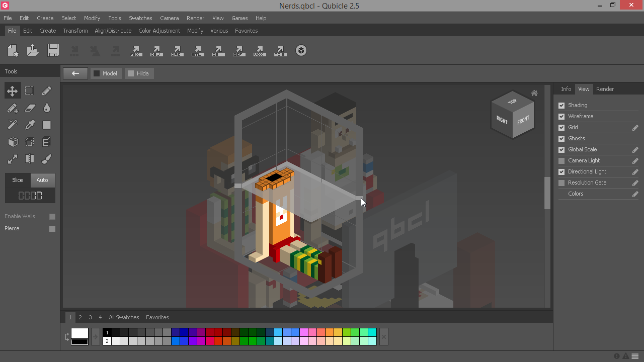644x362 pixels.
Task: Select the Magic Wand tool
Action: click(13, 125)
